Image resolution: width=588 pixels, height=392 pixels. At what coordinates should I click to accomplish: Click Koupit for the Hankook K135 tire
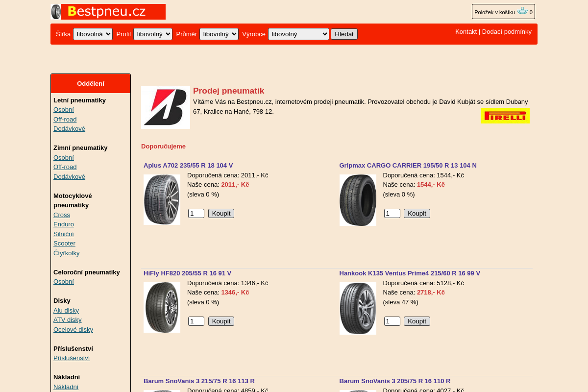click(x=417, y=321)
